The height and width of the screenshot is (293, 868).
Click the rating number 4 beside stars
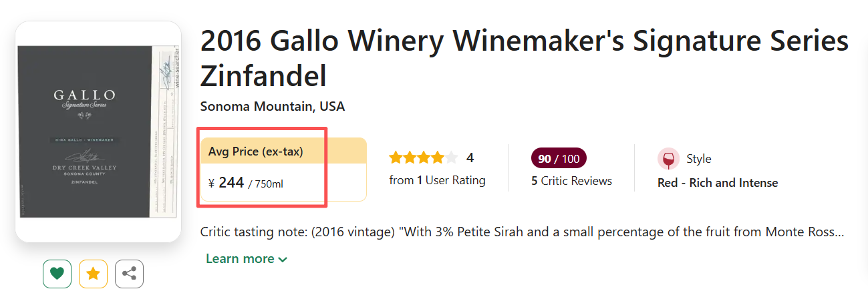[x=470, y=158]
